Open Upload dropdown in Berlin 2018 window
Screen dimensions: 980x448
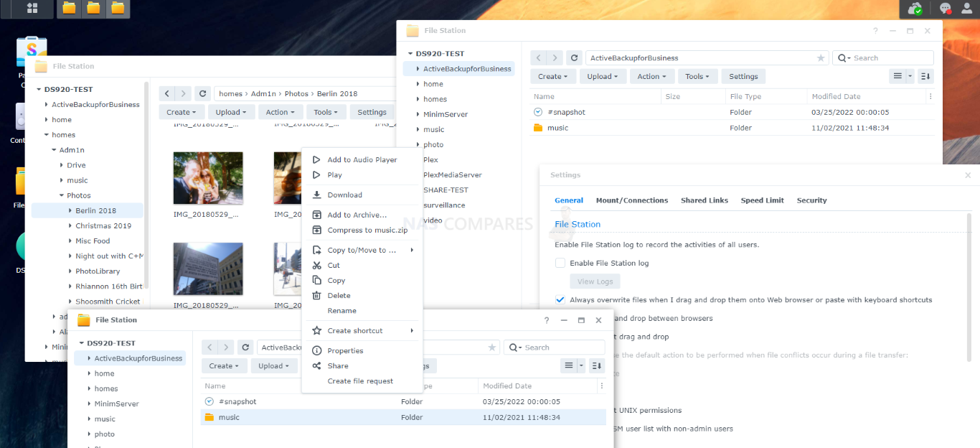(232, 112)
